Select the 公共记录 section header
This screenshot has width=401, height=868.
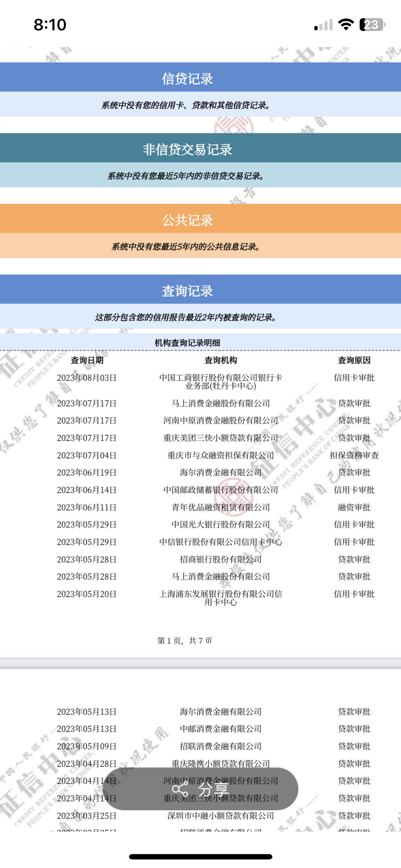(200, 218)
